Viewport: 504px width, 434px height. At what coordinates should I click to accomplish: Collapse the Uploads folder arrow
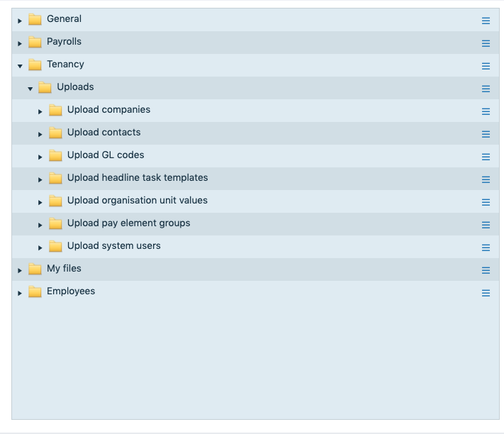tap(30, 89)
